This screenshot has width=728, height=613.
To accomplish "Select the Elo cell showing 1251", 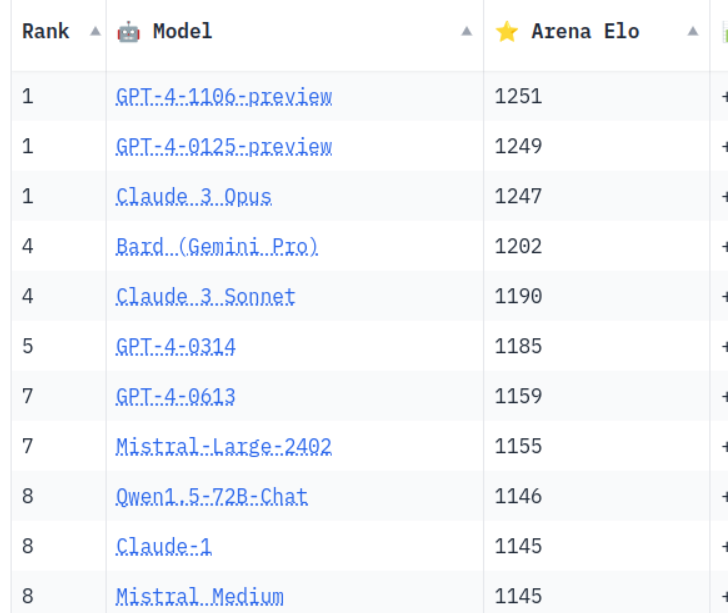I will (x=518, y=97).
